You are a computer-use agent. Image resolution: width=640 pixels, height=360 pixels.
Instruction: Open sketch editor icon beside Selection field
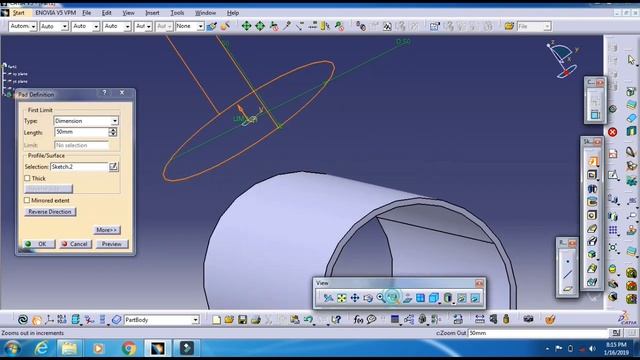pos(113,167)
